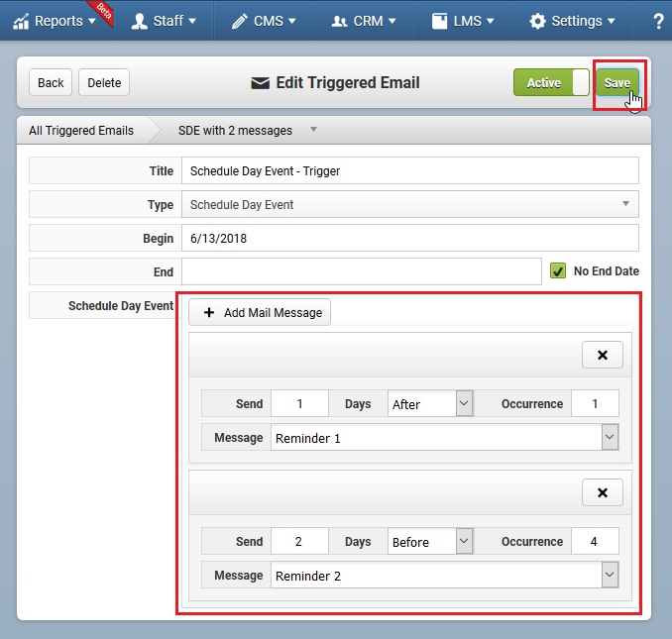672x639 pixels.
Task: Open the Type Schedule Day Event dropdown
Action: [410, 204]
